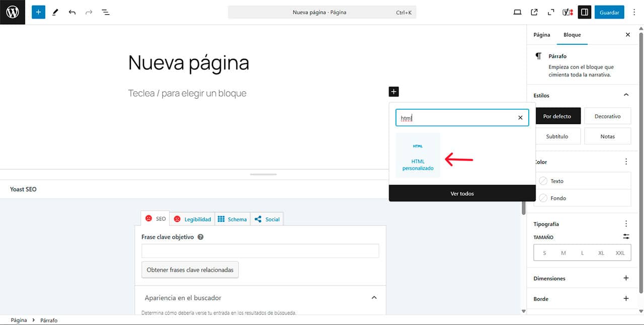Image resolution: width=644 pixels, height=325 pixels.
Task: Open the Legibilidad tab
Action: [x=193, y=219]
